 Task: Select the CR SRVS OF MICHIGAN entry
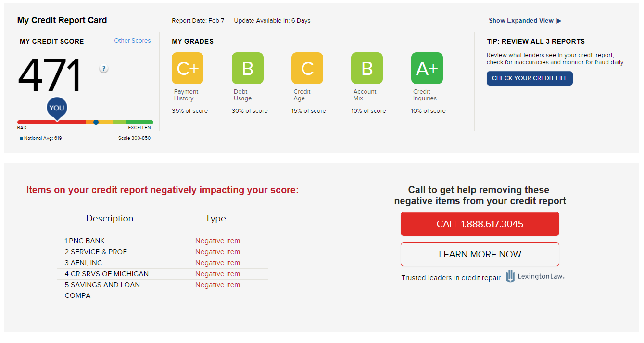coord(107,274)
